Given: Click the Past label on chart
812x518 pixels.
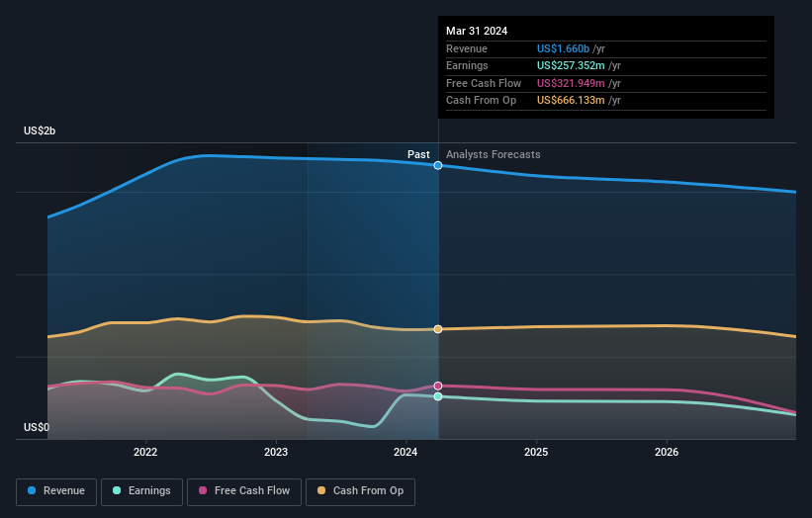Looking at the screenshot, I should coord(418,154).
